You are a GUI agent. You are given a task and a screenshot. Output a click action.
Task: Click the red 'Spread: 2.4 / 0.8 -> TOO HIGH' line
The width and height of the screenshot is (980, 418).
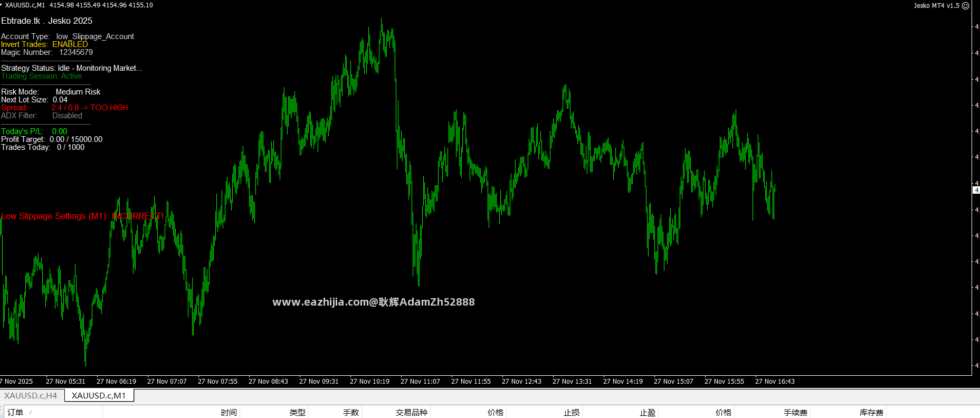coord(64,108)
